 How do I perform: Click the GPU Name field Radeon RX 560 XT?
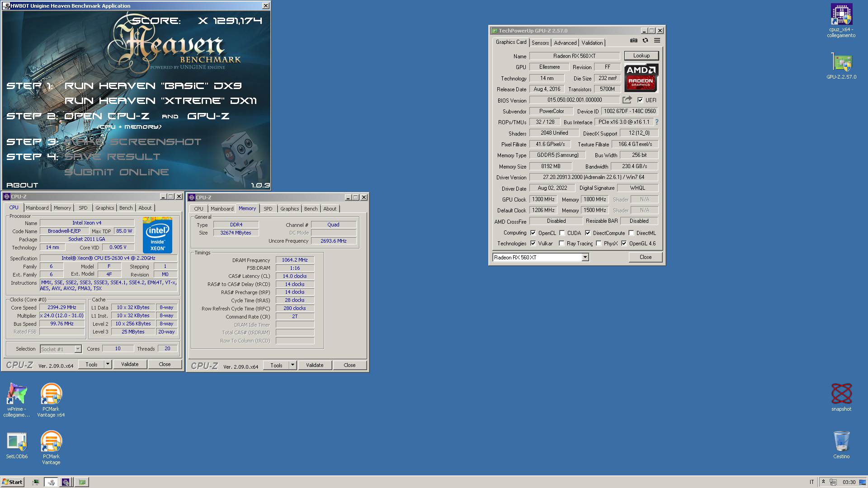click(x=574, y=56)
